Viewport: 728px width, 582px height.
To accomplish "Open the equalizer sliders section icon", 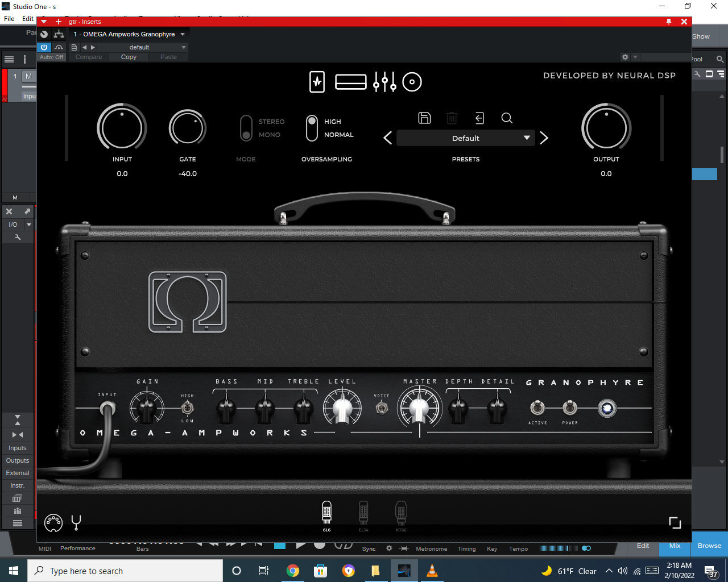I will tap(384, 82).
